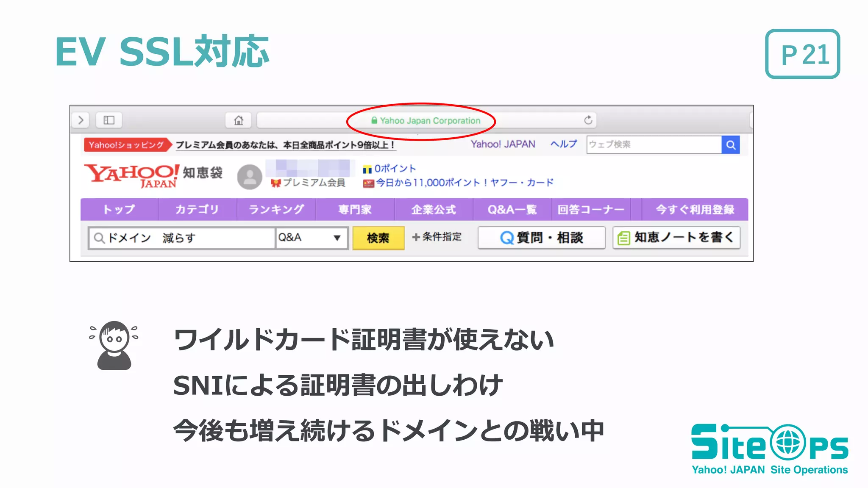The height and width of the screenshot is (488, 868).
Task: Open the Yahoo!ショッピング red label
Action: pos(127,145)
